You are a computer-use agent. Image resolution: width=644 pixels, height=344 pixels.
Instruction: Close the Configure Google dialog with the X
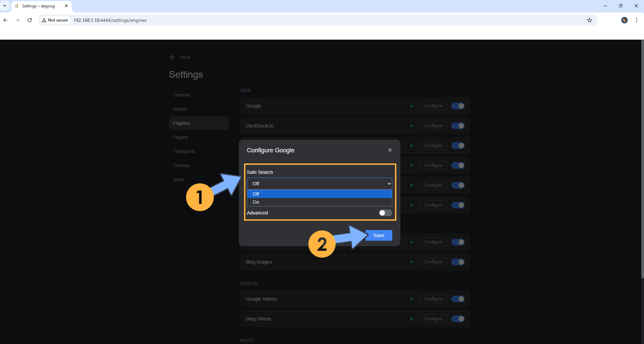[x=390, y=150]
